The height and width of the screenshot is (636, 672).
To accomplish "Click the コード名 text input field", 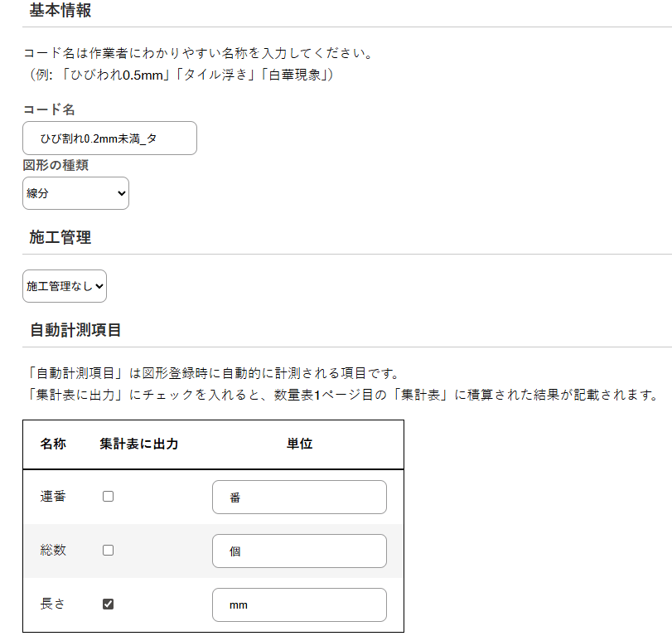I will tap(109, 138).
